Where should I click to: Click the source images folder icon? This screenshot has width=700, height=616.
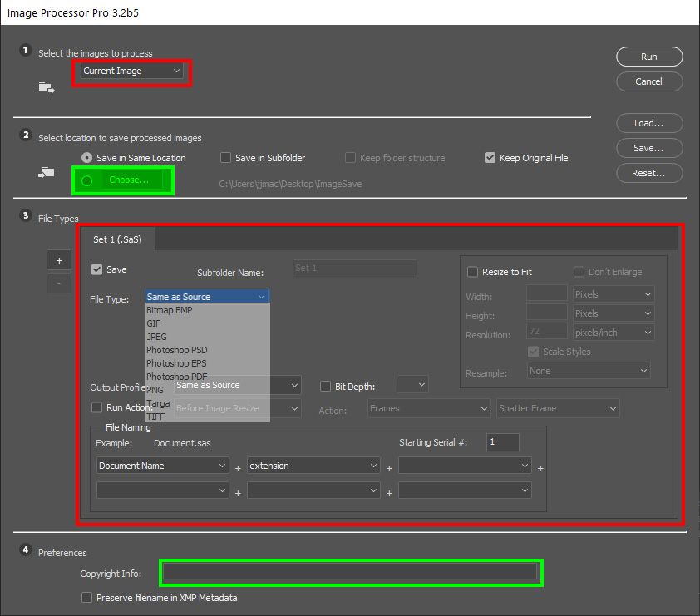(x=47, y=88)
